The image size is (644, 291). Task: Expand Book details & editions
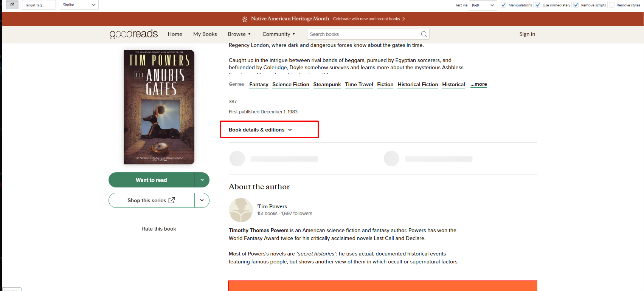(261, 130)
